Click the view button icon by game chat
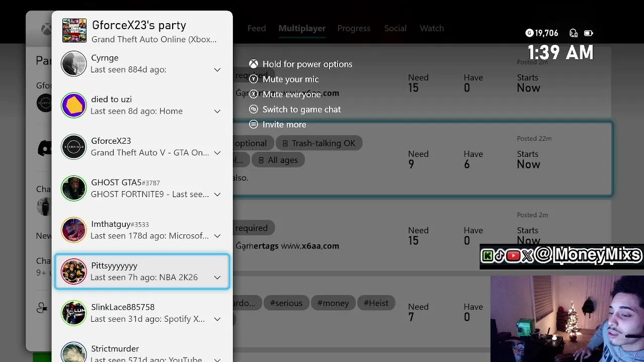644x362 pixels. [254, 109]
